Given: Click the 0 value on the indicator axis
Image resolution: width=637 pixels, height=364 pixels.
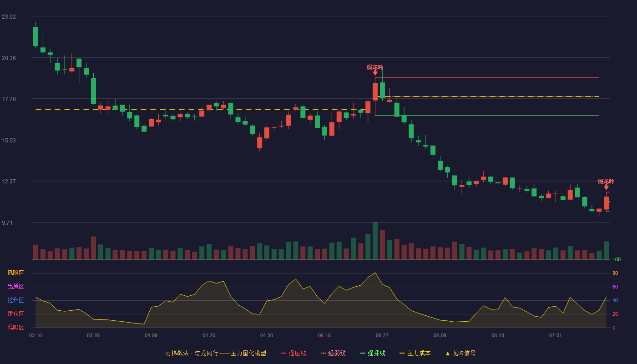Looking at the screenshot, I should tap(614, 328).
